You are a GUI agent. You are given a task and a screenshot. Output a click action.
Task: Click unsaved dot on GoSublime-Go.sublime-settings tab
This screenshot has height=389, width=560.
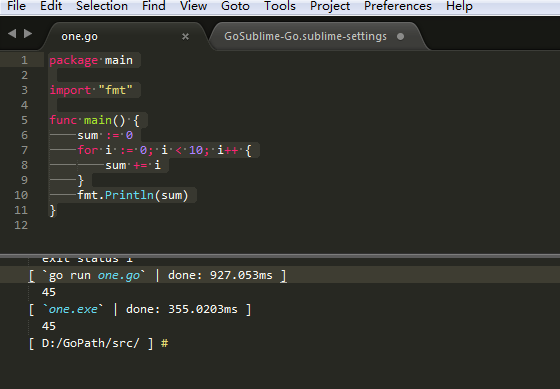(400, 36)
